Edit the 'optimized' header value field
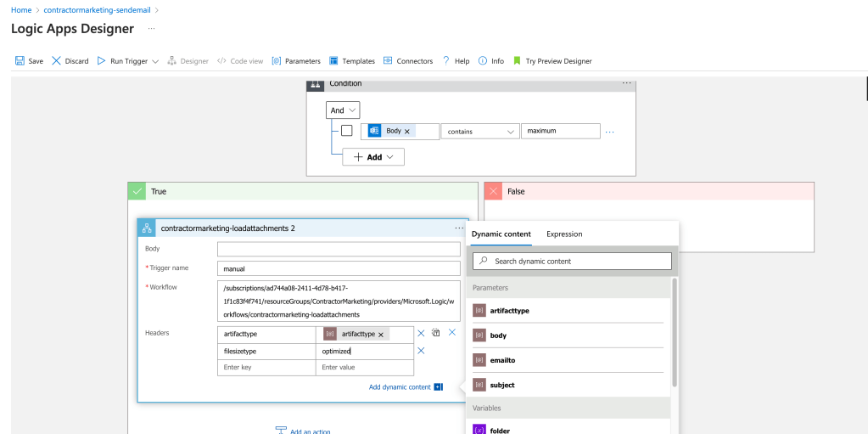This screenshot has height=434, width=868. pos(365,352)
